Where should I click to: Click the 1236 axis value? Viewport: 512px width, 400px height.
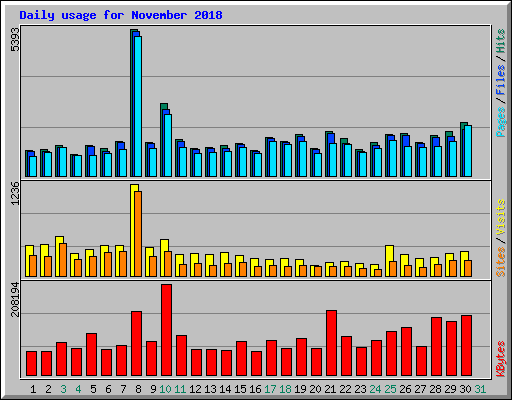[15, 194]
